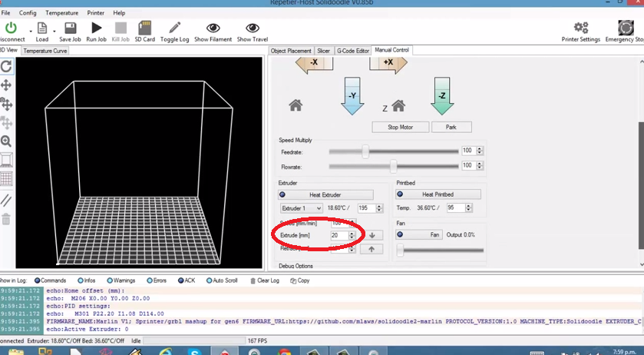Viewport: 644px width, 355px height.
Task: Toggle Warnings in the log filter
Action: coord(121,280)
